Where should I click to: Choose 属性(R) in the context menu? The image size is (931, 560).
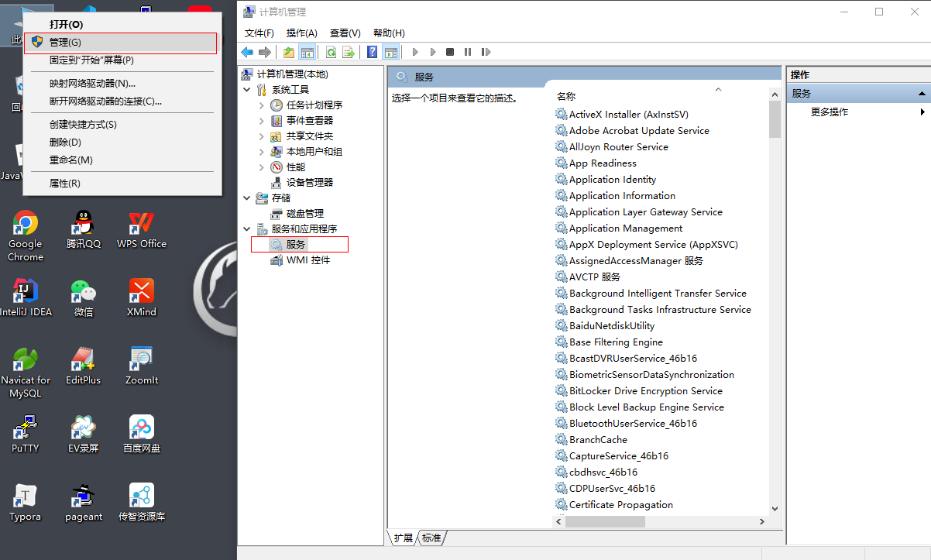(65, 184)
